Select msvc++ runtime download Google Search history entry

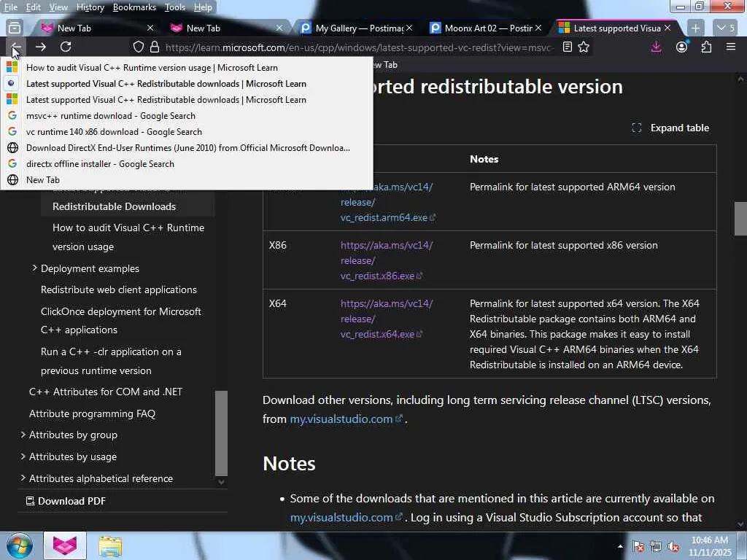click(187, 116)
